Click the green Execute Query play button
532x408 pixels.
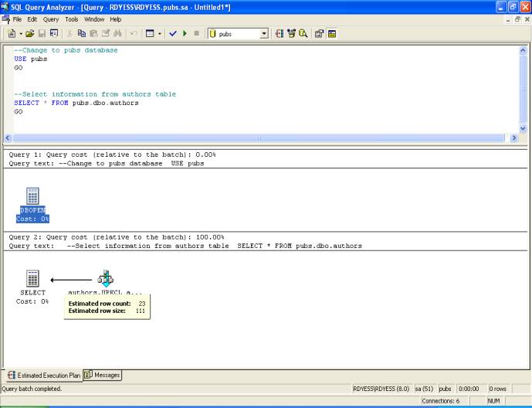(185, 33)
